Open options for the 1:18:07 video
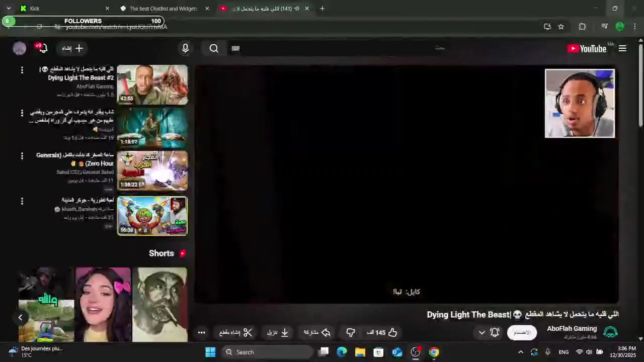This screenshot has height=362, width=644. [x=22, y=114]
